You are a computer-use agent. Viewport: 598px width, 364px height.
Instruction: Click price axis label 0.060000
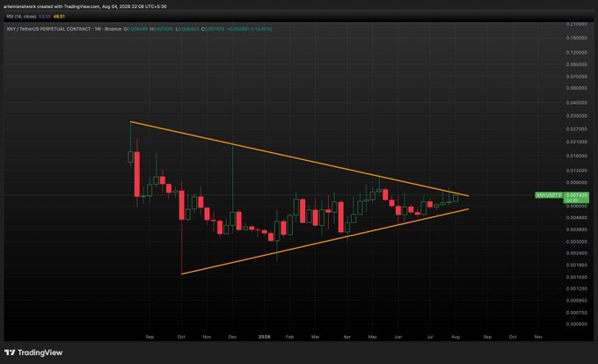pyautogui.click(x=577, y=88)
